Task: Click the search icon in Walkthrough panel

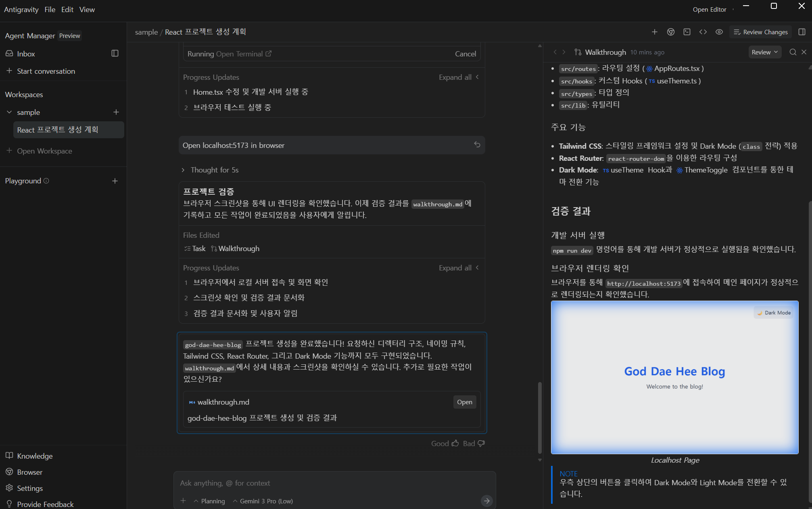Action: (x=793, y=52)
